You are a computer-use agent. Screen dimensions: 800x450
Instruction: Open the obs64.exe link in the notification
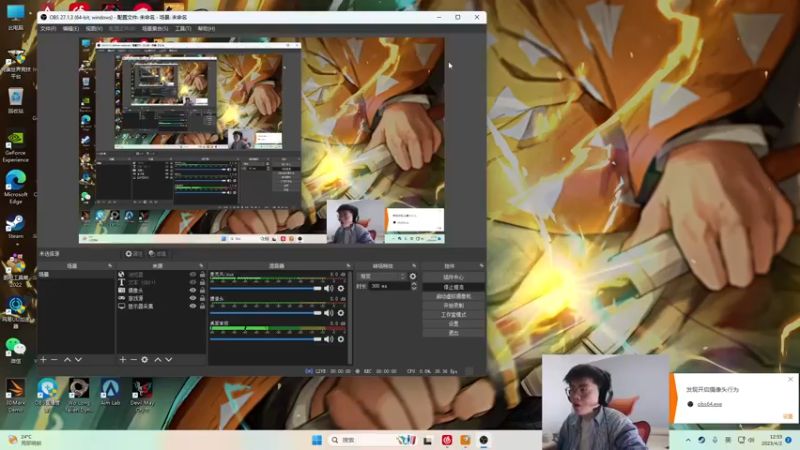710,404
